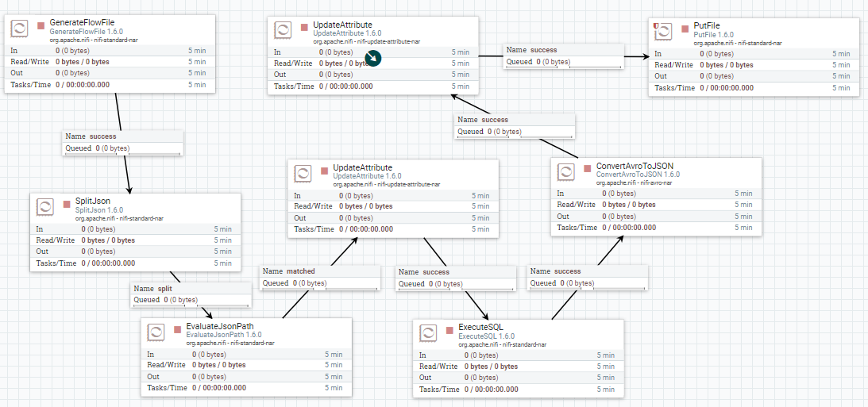The height and width of the screenshot is (407, 868).
Task: Click the success connection below GenerateFlowFile
Action: [x=122, y=142]
